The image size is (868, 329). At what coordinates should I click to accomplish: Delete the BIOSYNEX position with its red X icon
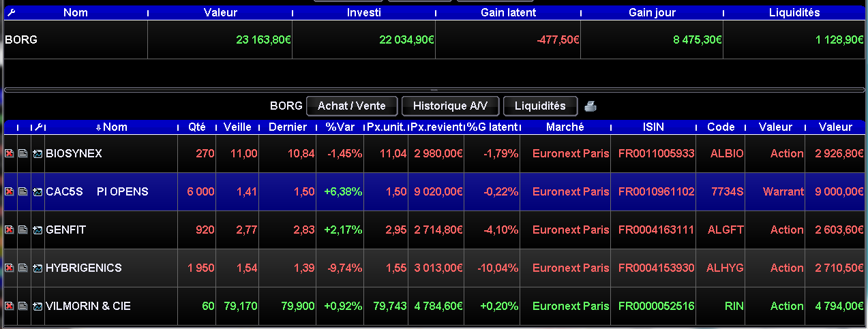click(x=9, y=154)
